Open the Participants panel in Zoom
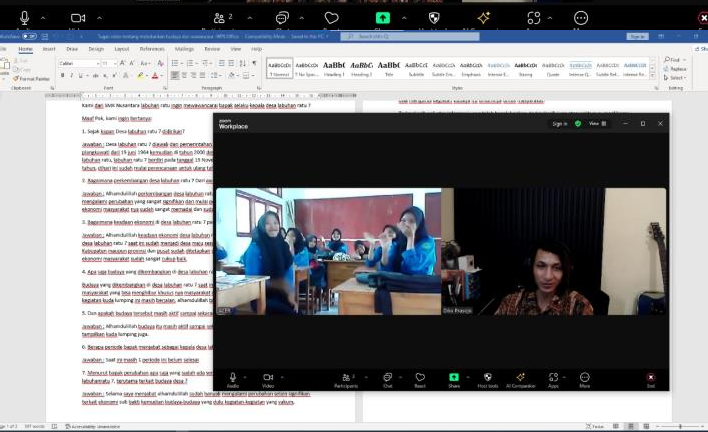 pos(345,378)
